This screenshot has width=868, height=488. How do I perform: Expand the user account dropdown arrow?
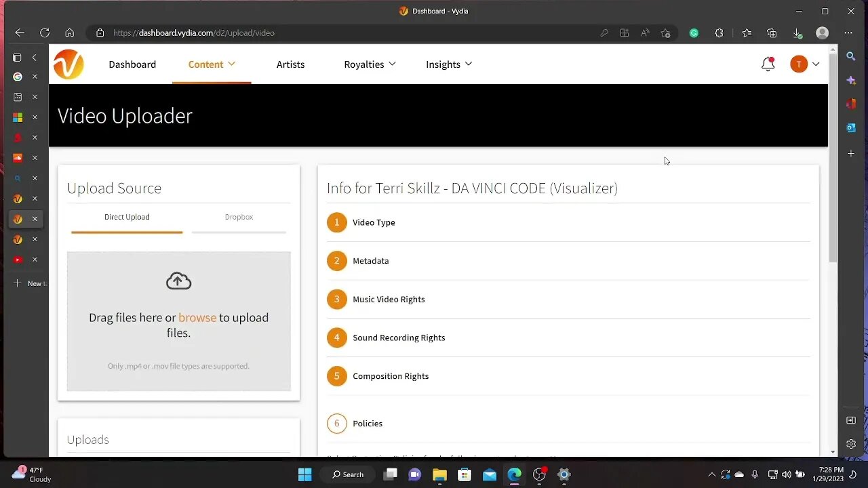(816, 64)
